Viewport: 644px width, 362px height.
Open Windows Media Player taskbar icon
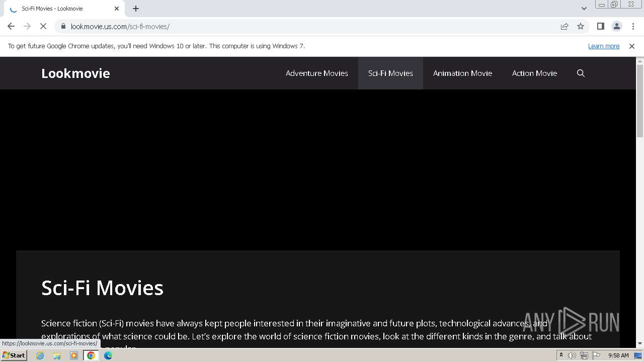coord(74,355)
